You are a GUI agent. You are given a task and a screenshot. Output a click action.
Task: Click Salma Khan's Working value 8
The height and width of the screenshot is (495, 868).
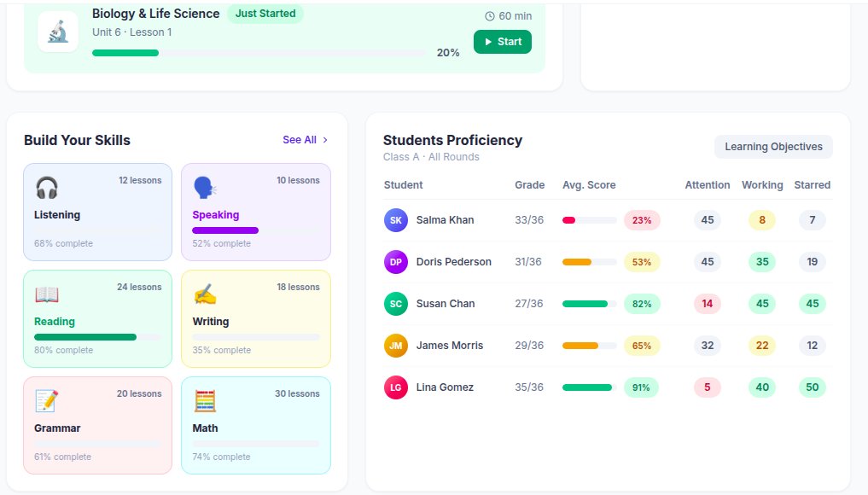762,220
